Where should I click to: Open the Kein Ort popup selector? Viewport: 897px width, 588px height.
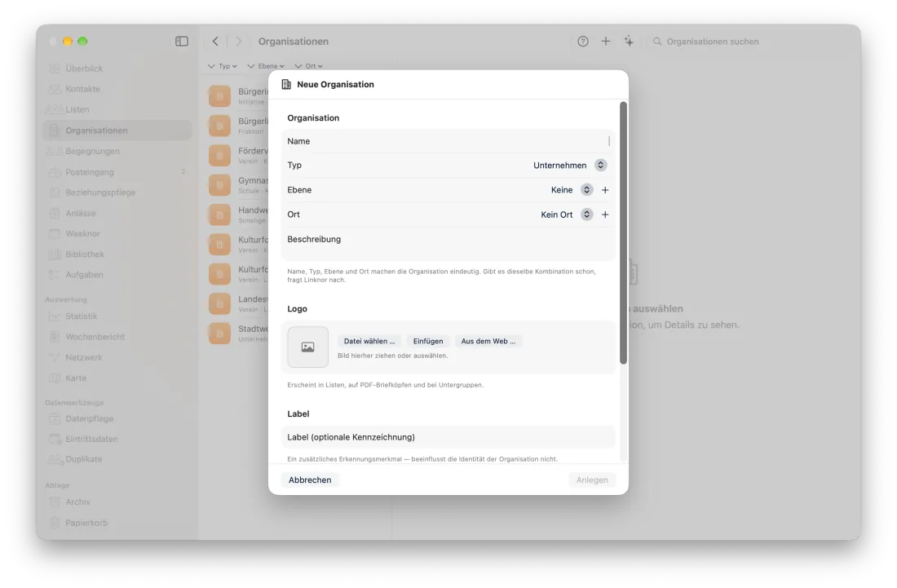567,214
